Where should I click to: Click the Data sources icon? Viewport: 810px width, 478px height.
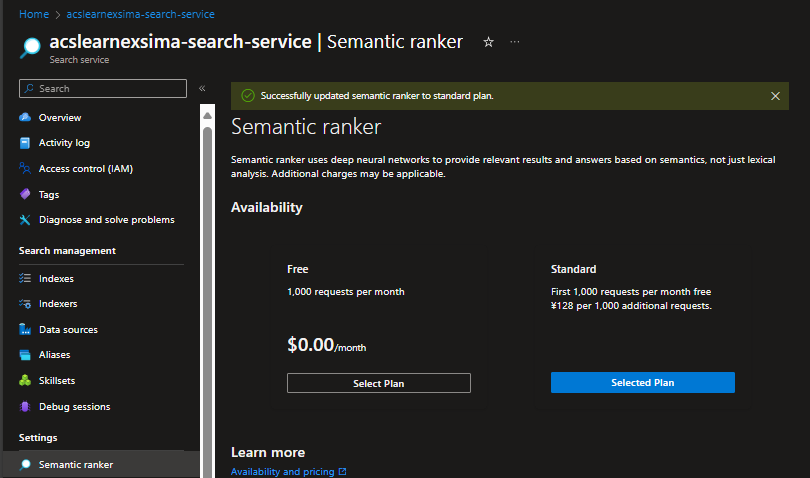[25, 329]
